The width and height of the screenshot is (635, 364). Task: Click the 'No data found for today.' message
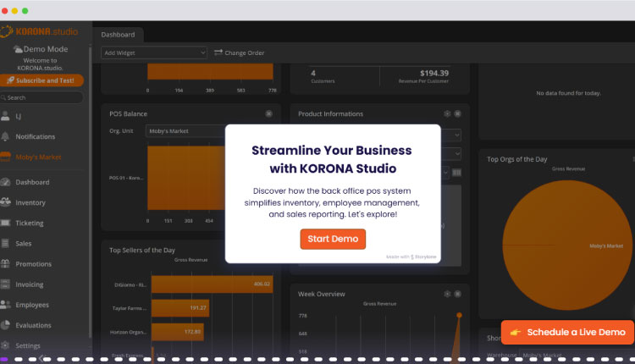click(568, 93)
